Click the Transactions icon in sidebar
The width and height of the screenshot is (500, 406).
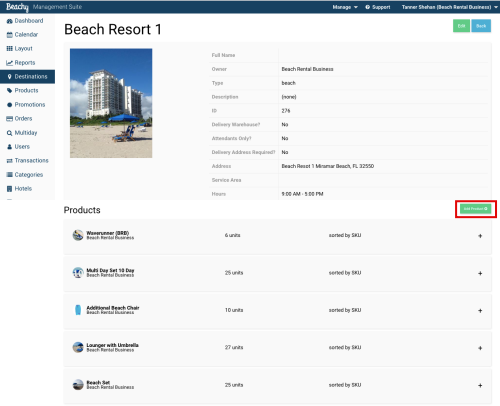coord(9,161)
